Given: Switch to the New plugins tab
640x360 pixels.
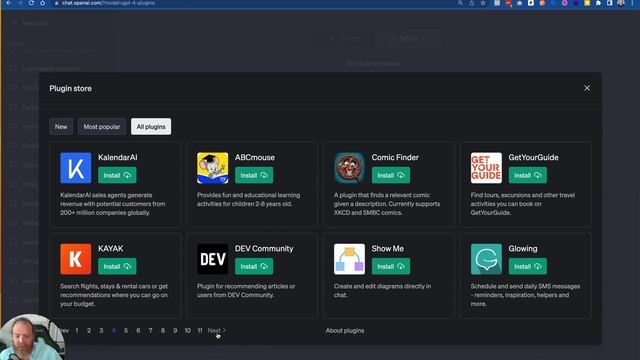Looking at the screenshot, I should coord(61,127).
